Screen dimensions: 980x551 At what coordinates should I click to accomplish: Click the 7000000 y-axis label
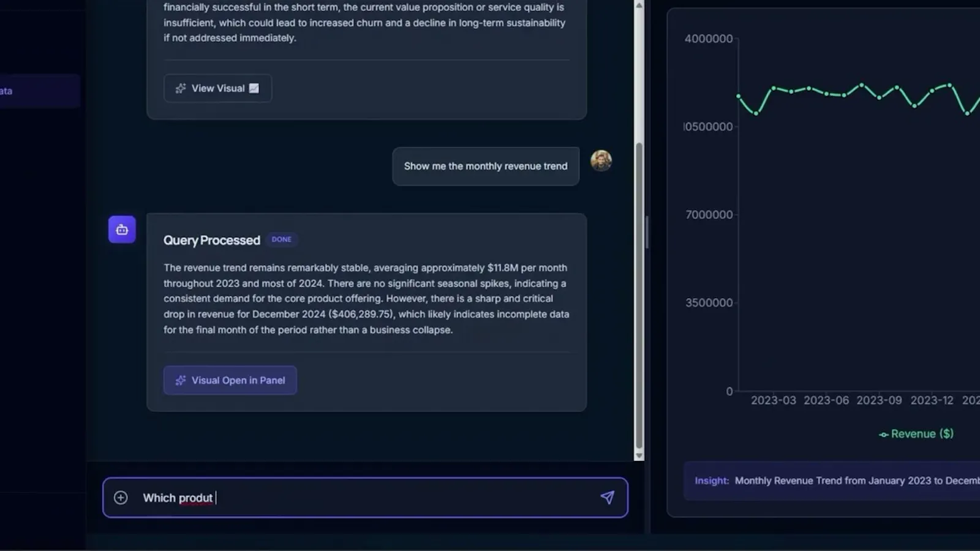709,215
